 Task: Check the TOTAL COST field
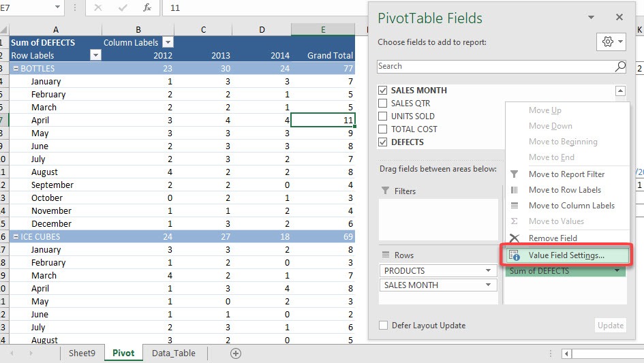click(x=383, y=129)
